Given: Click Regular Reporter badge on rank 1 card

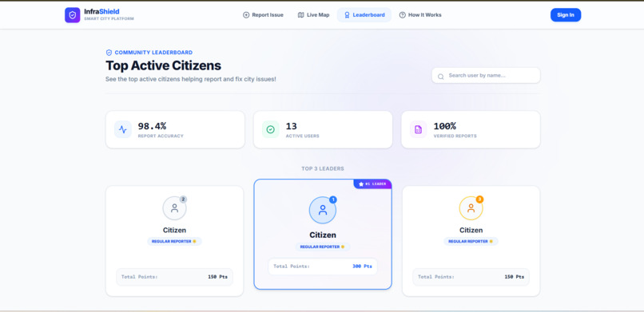Looking at the screenshot, I should click(x=323, y=247).
